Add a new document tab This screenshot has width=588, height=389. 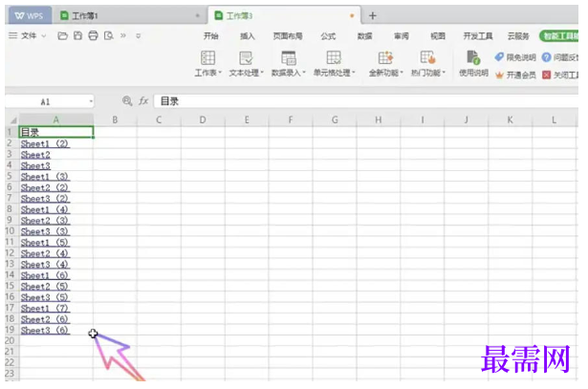click(x=372, y=15)
